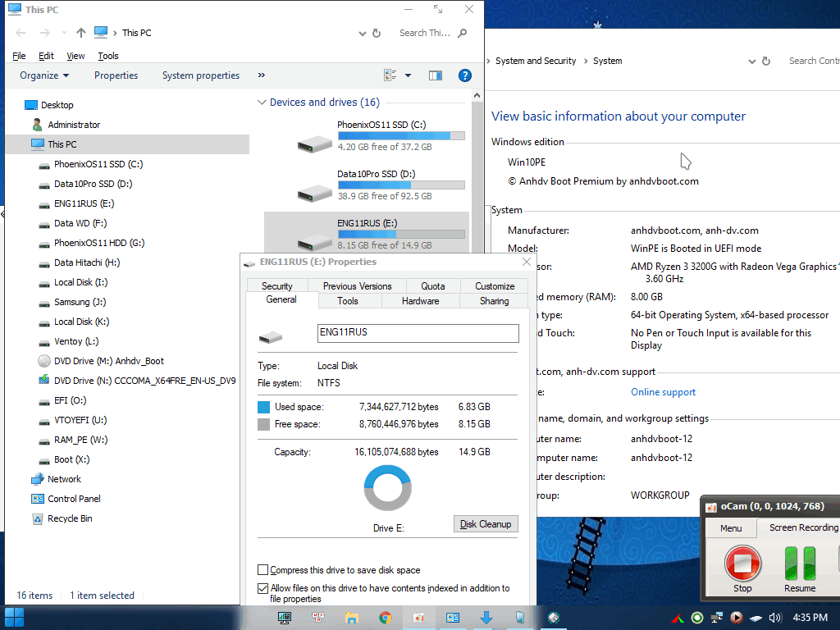The image size is (840, 630).
Task: Click the Disk Cleanup button
Action: coord(486,524)
